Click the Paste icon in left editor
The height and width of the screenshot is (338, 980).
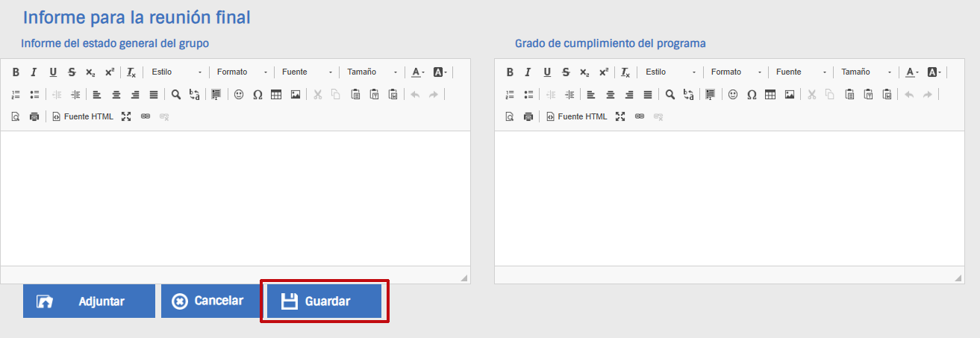click(355, 95)
